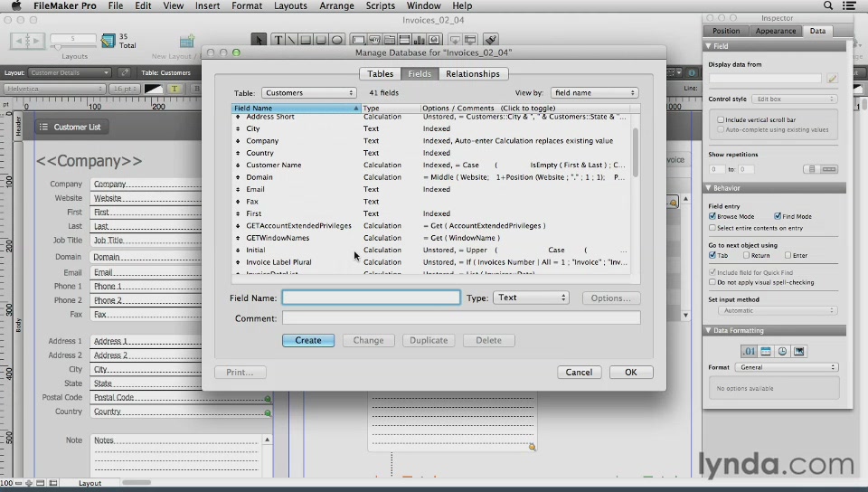Screen dimensions: 868x492
Task: Open the Notification Center list icon
Action: (849, 5)
